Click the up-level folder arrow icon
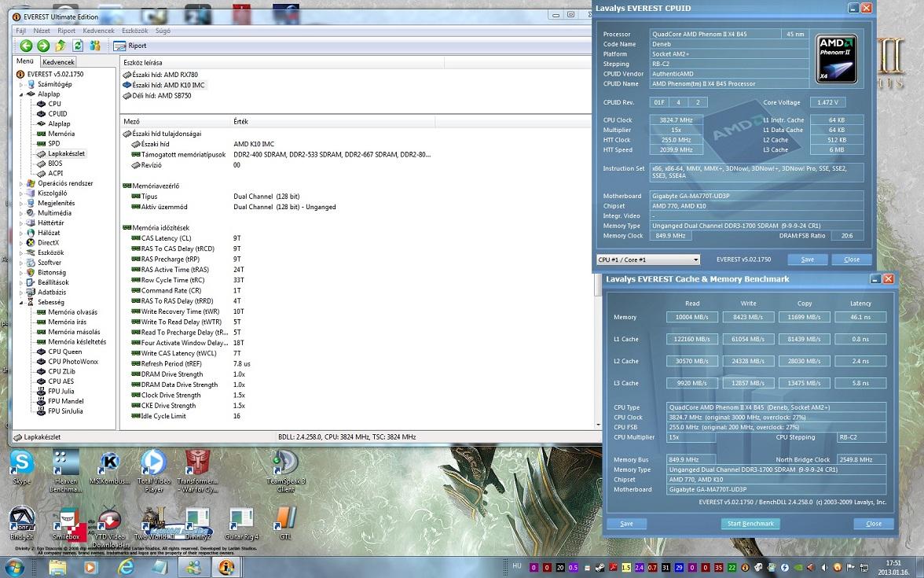The width and height of the screenshot is (924, 578). [60, 46]
